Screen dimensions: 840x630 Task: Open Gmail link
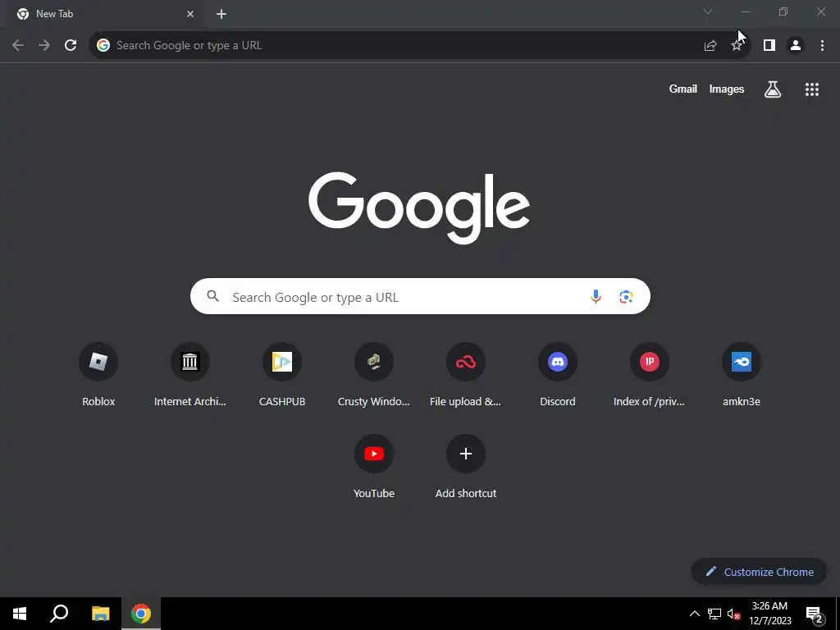click(x=683, y=89)
